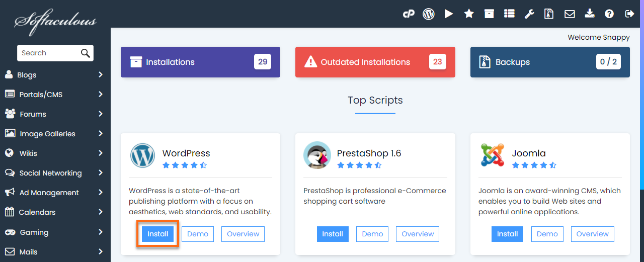644x262 pixels.
Task: Open the Portals/CMS sidebar menu
Action: tap(41, 95)
